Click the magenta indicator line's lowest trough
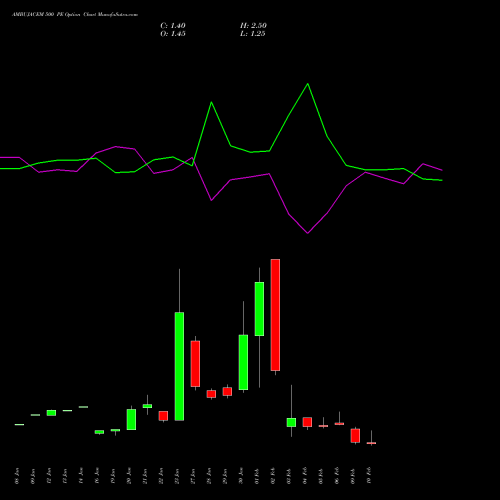Screen dimensions: 500x500 point(308,233)
